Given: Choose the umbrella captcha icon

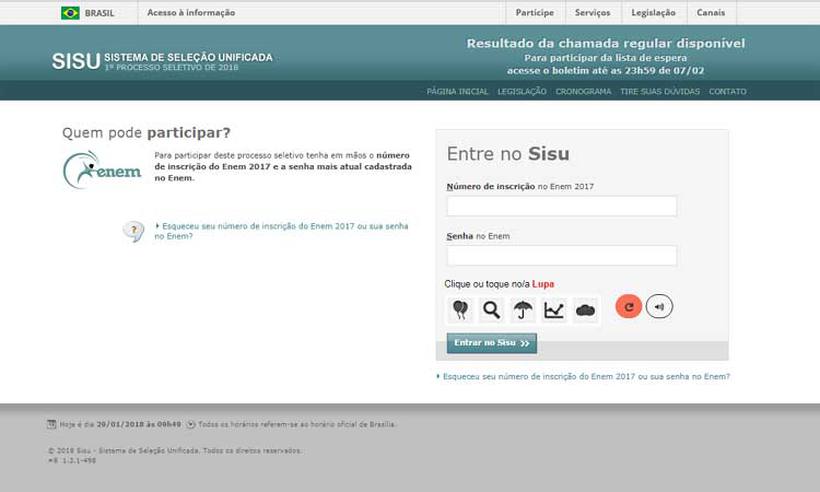Looking at the screenshot, I should pyautogui.click(x=522, y=309).
